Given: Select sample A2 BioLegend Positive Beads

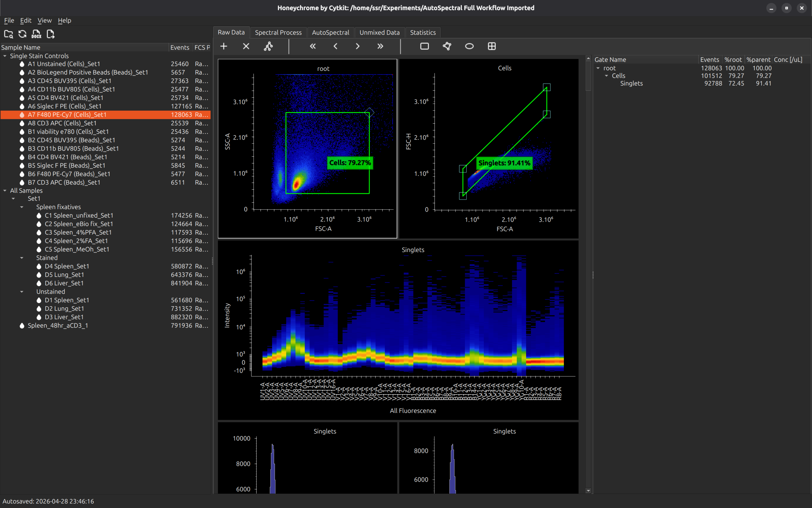Looking at the screenshot, I should [x=105, y=72].
